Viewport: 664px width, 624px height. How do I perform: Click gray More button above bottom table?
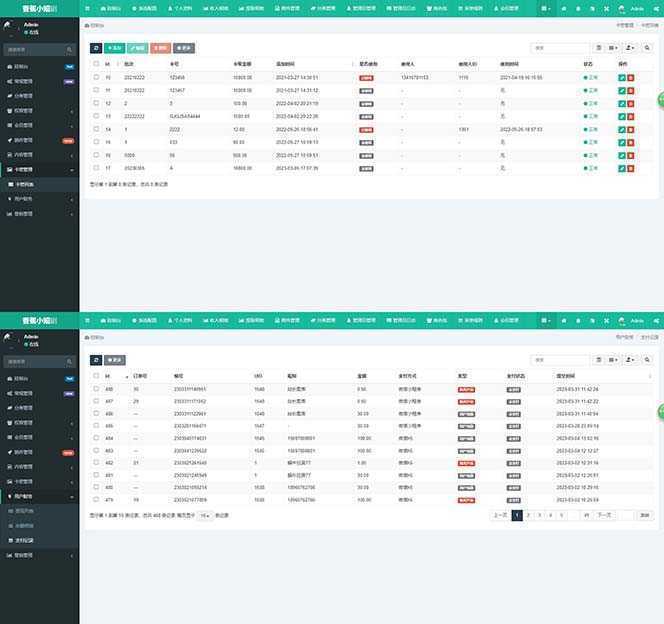(x=114, y=360)
